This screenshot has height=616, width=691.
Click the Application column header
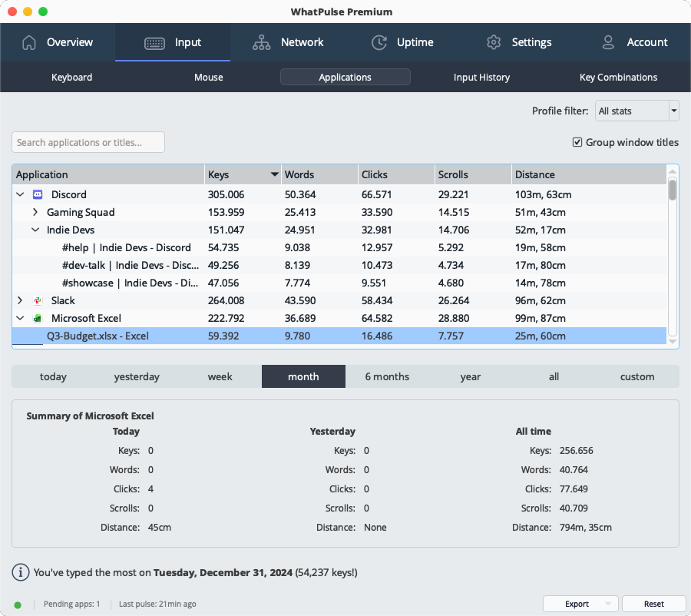click(108, 174)
